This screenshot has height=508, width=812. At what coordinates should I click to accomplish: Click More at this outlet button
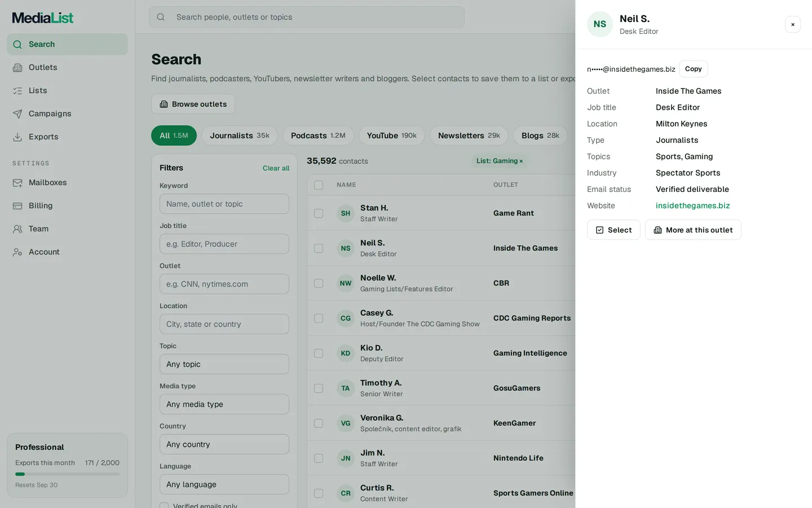pyautogui.click(x=693, y=230)
